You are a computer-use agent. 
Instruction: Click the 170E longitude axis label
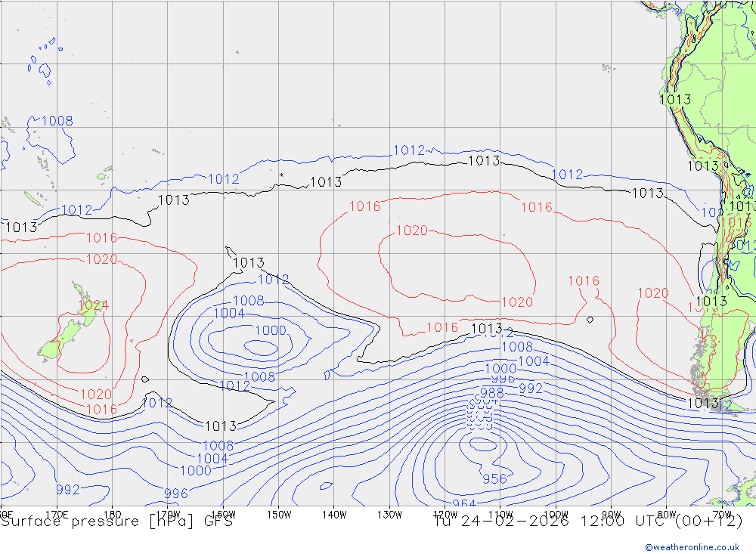pyautogui.click(x=57, y=515)
